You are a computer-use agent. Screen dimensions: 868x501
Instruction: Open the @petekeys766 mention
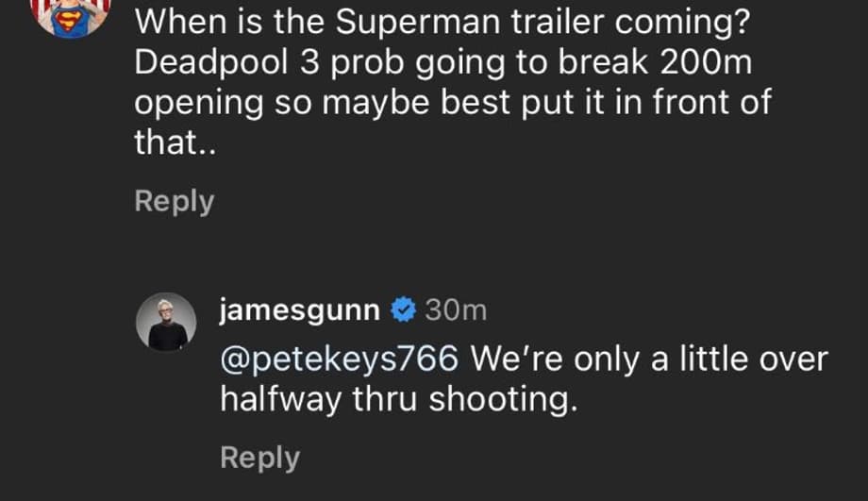point(339,359)
